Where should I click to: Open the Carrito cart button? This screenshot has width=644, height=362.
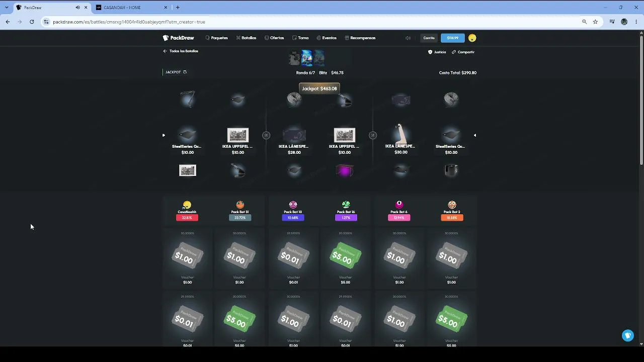pyautogui.click(x=429, y=38)
